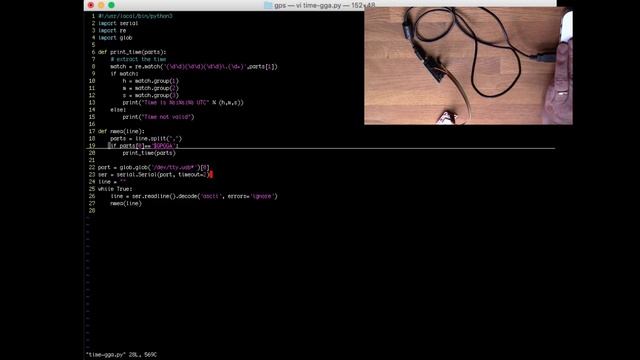The height and width of the screenshot is (360, 640).
Task: Click the 'if match:' line
Action: coord(124,74)
